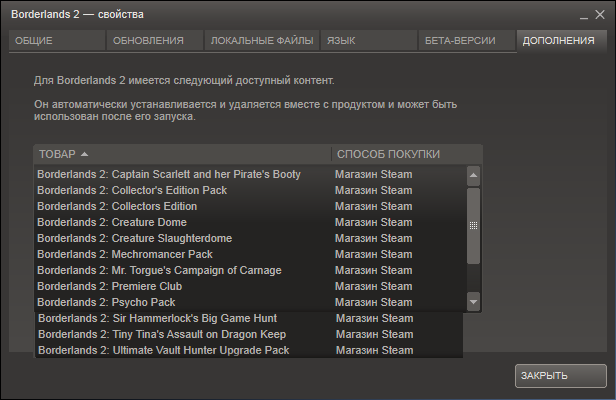
Task: Go to the ЛОКАЛЬНЫЕ ФАЙЛЫ tab
Action: point(261,41)
